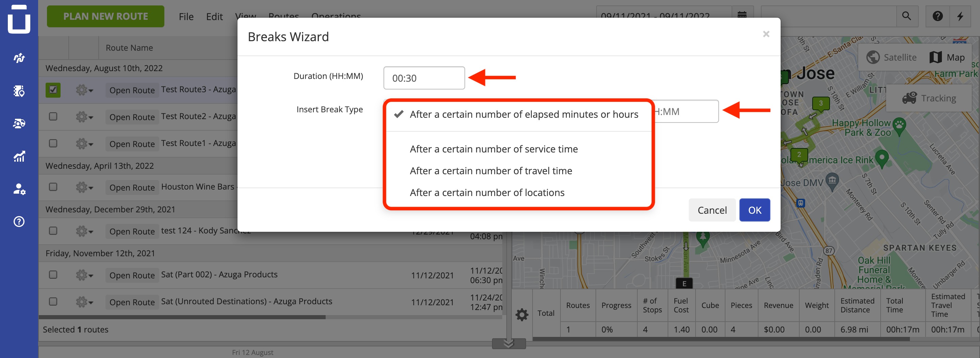Click the lightning bolt quick actions icon
The height and width of the screenshot is (358, 980).
coord(960,16)
